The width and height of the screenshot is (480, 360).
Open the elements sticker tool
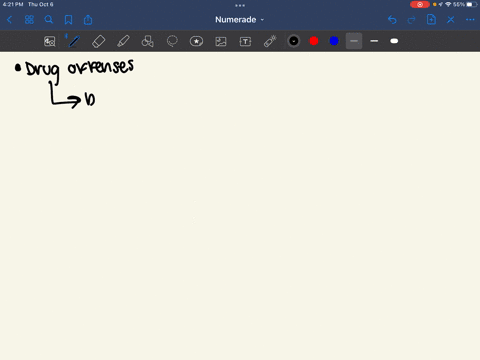tap(196, 41)
